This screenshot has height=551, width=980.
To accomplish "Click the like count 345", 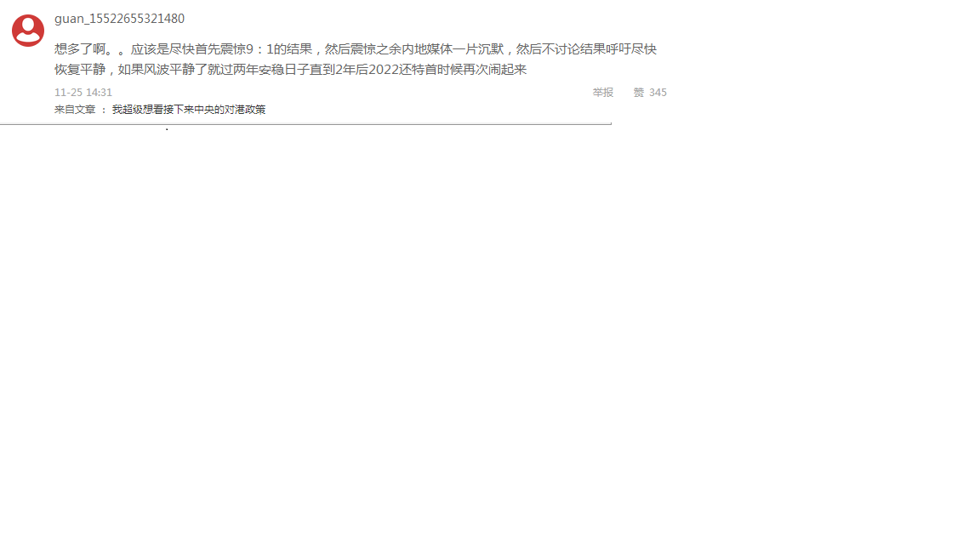I will point(658,93).
